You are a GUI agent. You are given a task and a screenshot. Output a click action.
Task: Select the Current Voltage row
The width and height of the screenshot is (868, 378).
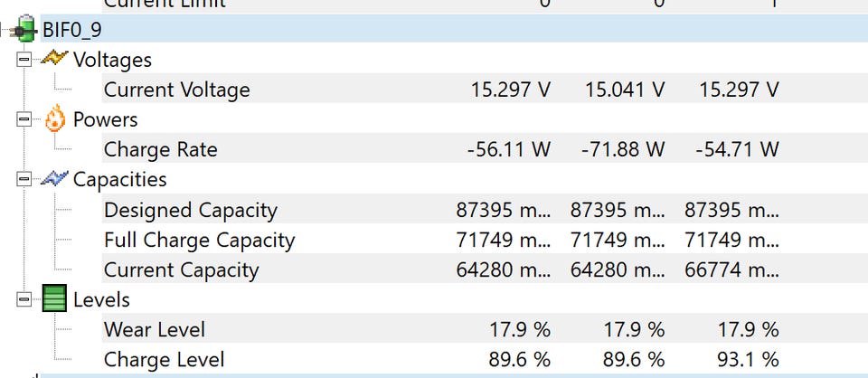click(176, 90)
